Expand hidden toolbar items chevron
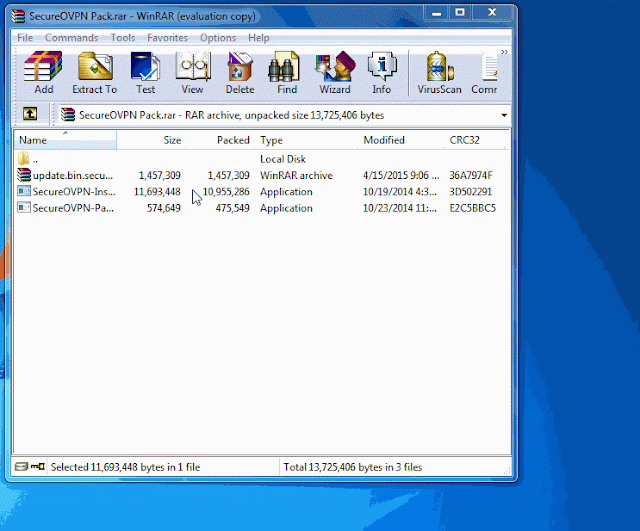This screenshot has width=640, height=531. pyautogui.click(x=504, y=52)
